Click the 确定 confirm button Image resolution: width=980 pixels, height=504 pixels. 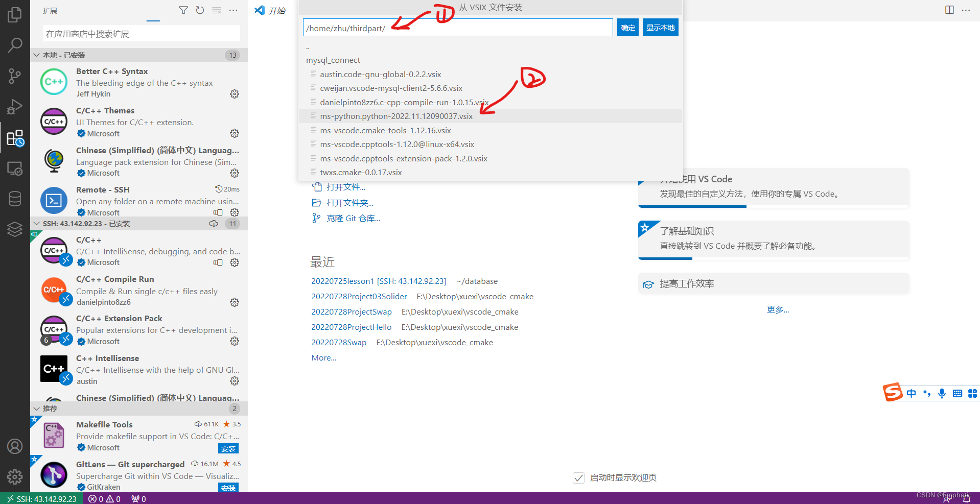628,28
